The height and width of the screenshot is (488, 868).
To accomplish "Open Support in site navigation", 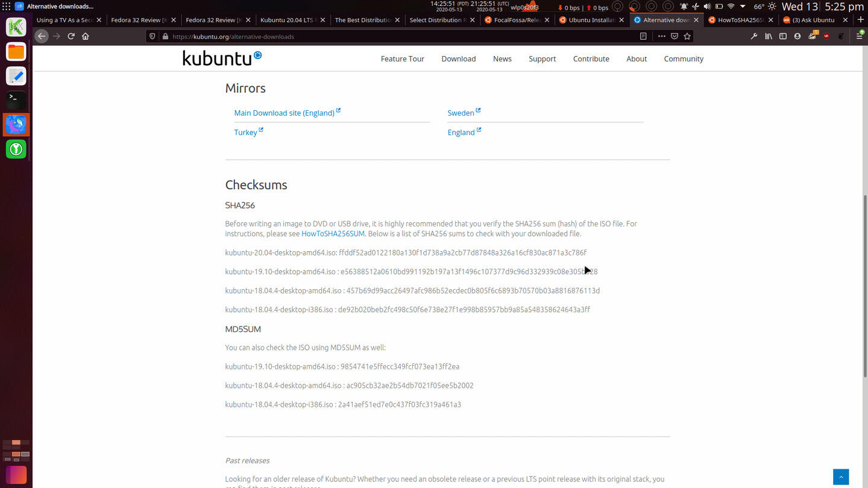I will tap(542, 58).
